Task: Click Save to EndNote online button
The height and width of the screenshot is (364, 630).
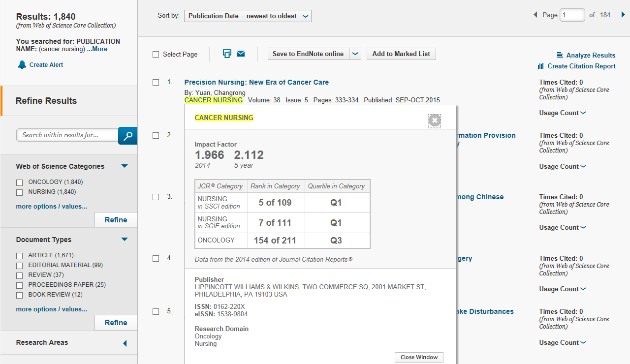Action: [309, 54]
